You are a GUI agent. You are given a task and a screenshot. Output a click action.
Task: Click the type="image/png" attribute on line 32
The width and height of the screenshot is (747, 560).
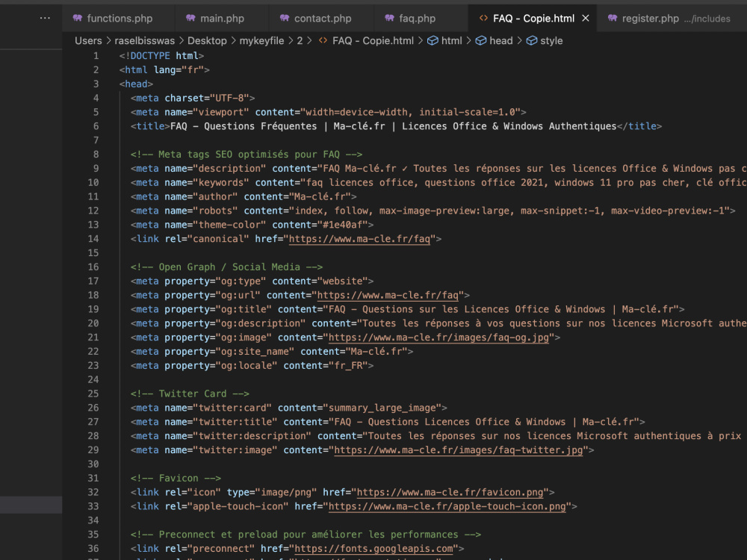pyautogui.click(x=272, y=492)
